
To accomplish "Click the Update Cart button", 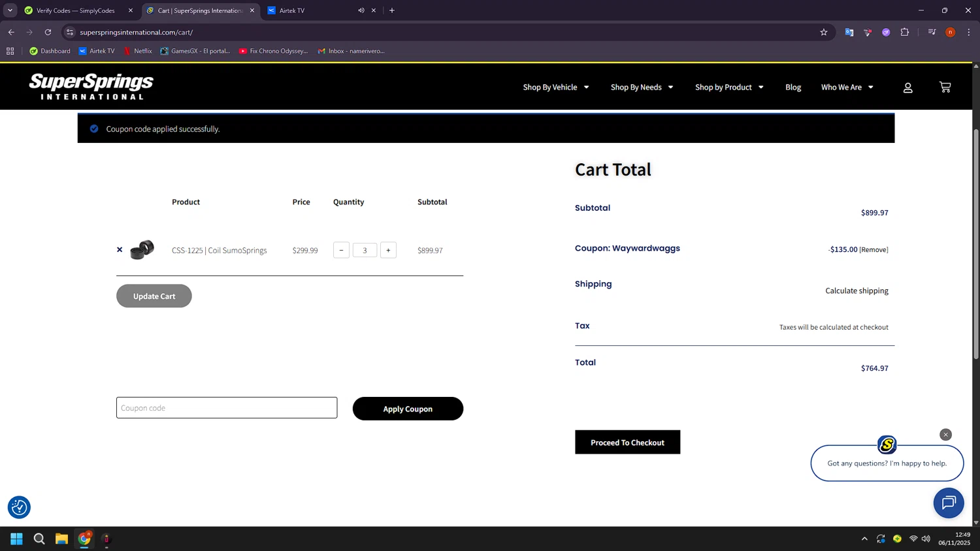I will (154, 296).
